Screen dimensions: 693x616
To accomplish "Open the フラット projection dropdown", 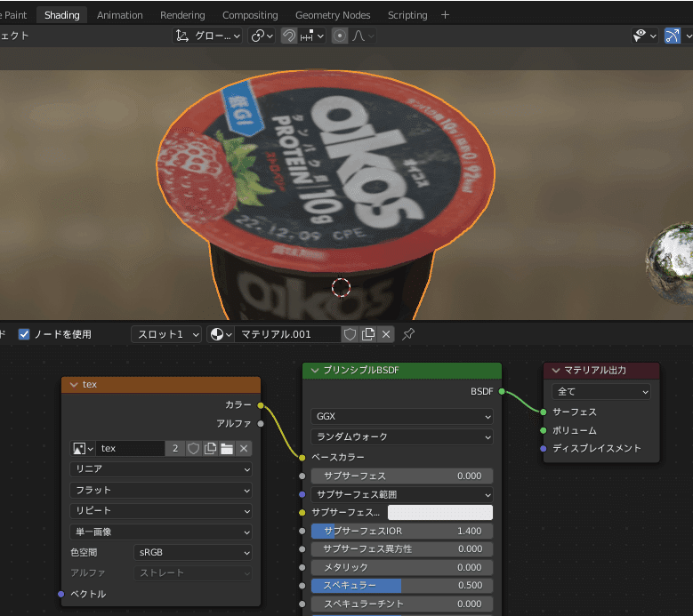I will click(161, 490).
